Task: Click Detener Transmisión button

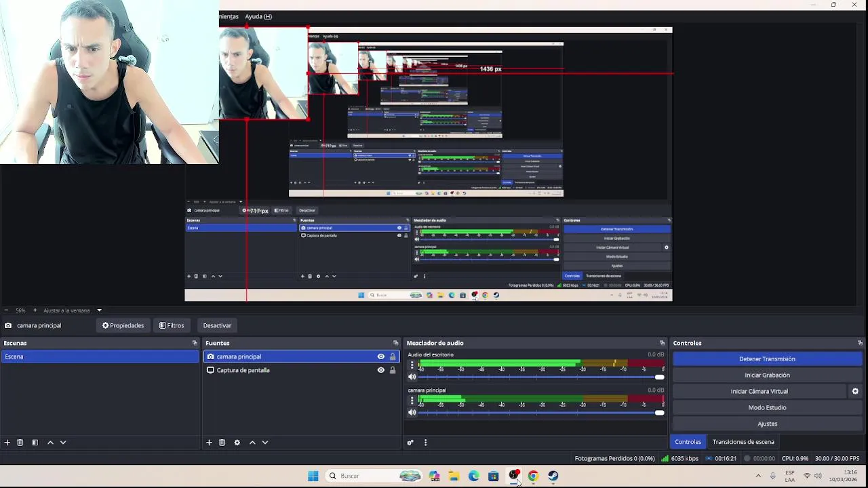Action: (767, 359)
